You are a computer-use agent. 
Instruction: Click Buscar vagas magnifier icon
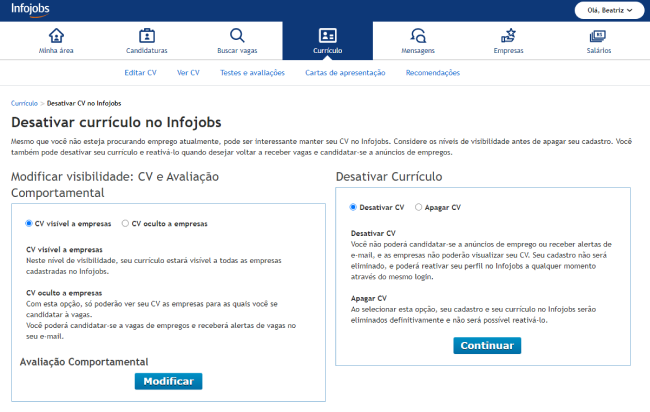237,35
